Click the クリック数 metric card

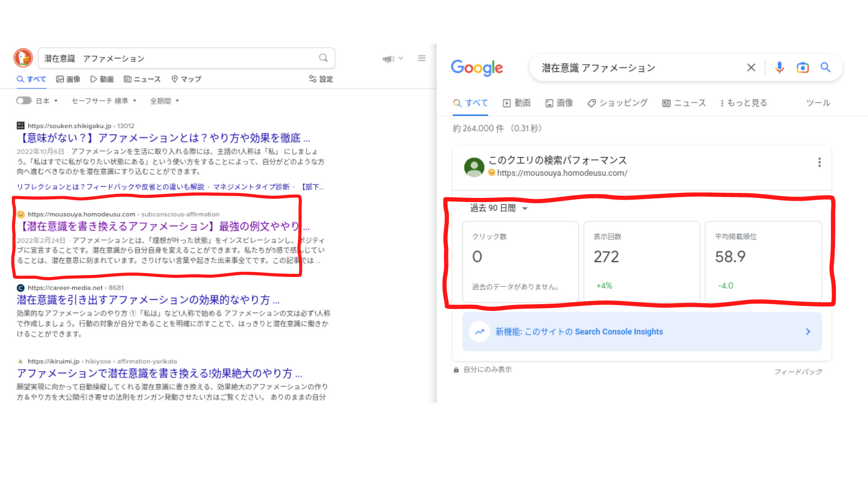click(x=520, y=262)
